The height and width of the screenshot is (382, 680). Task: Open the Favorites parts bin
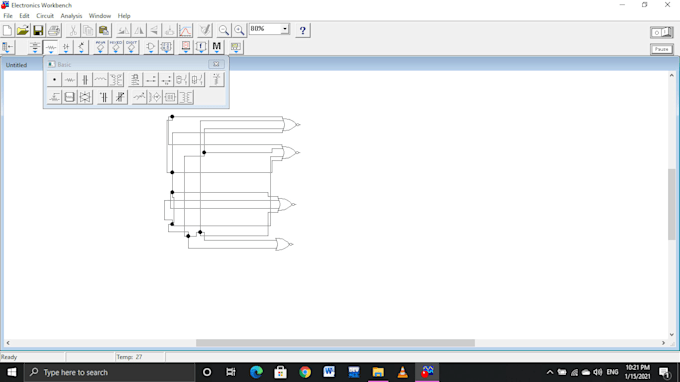[7, 47]
